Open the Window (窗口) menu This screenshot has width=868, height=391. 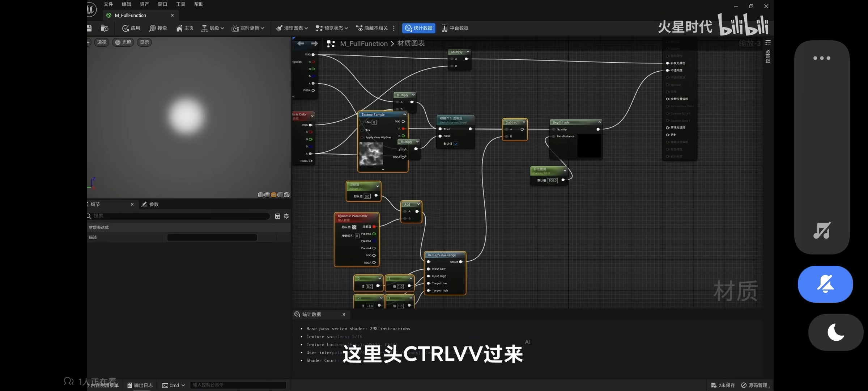[162, 4]
